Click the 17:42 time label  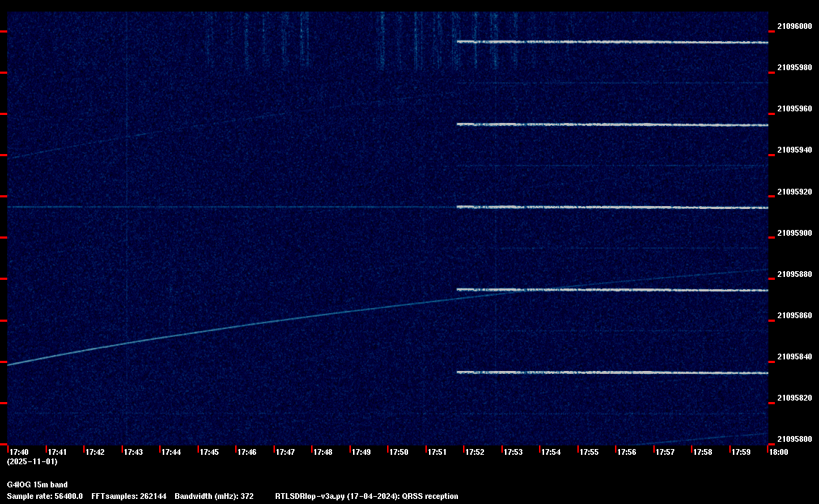(x=95, y=452)
